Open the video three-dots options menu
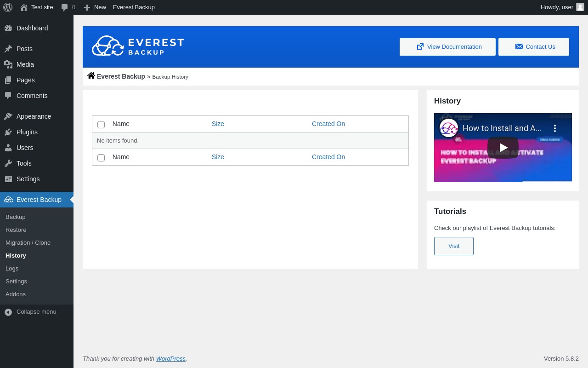 (x=555, y=128)
